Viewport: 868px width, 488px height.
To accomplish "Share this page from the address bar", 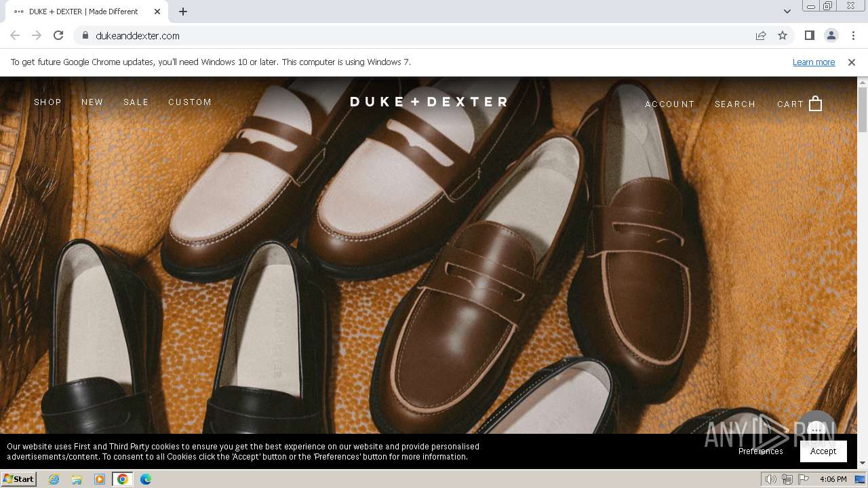I will point(761,35).
